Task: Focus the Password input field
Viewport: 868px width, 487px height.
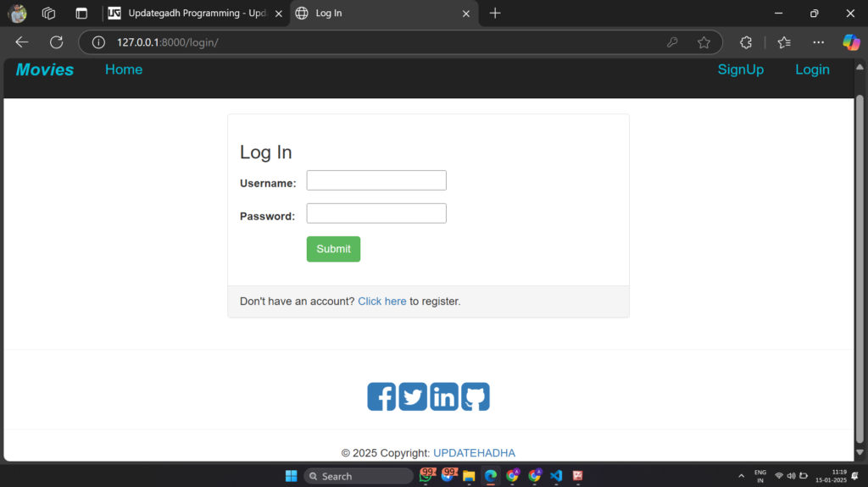Action: pos(376,213)
